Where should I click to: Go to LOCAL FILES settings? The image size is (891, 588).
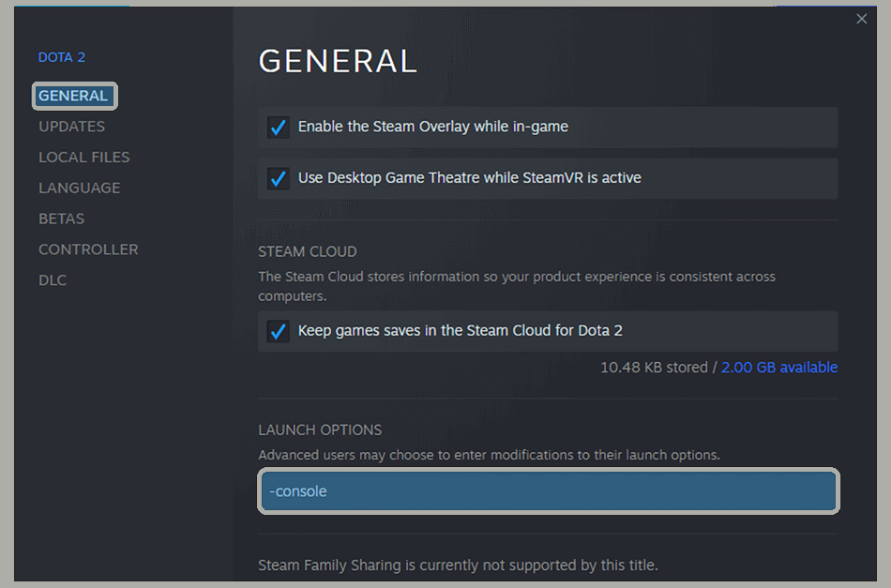83,158
